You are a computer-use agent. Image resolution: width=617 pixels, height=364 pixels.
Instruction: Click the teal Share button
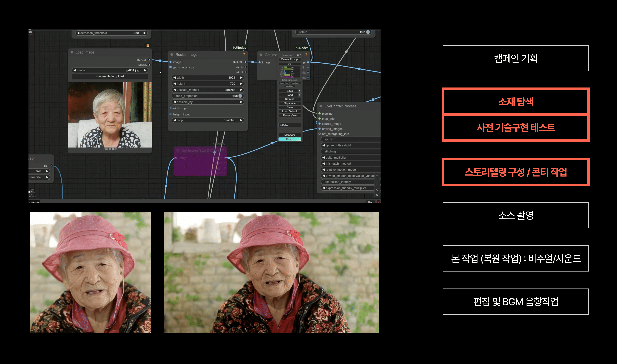click(x=290, y=139)
